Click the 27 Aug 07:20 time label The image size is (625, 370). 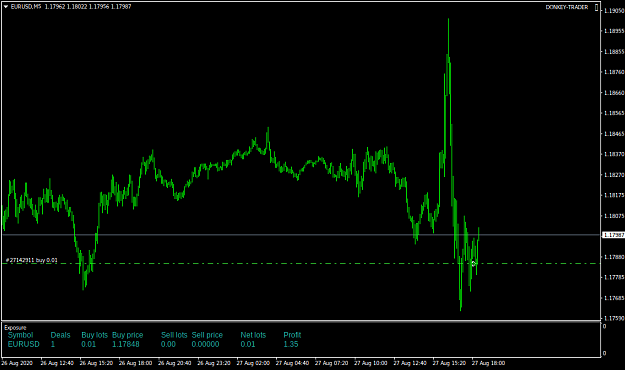(332, 363)
